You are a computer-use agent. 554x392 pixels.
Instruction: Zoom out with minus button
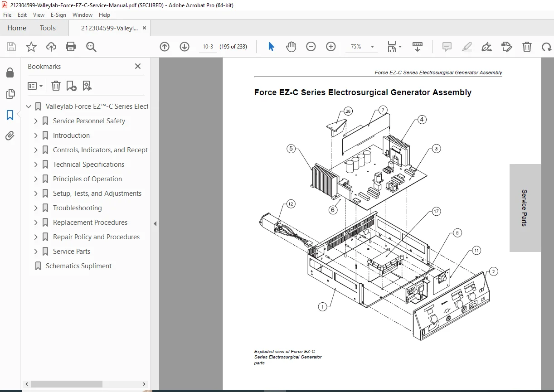click(311, 47)
